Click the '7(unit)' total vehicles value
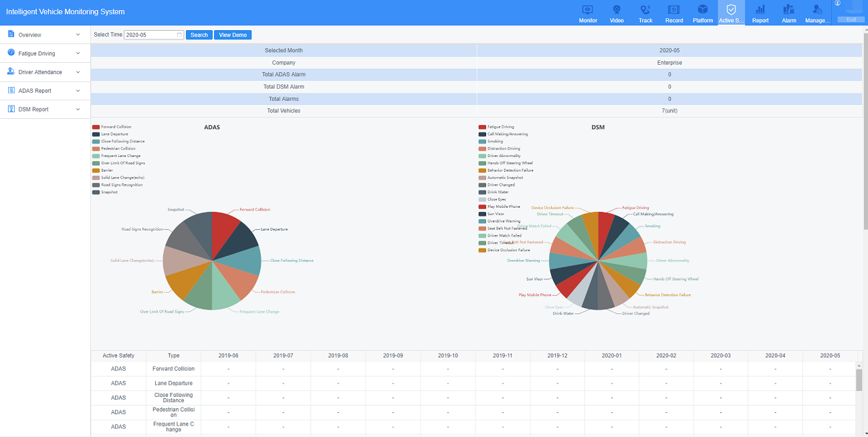The height and width of the screenshot is (437, 868). pyautogui.click(x=669, y=111)
